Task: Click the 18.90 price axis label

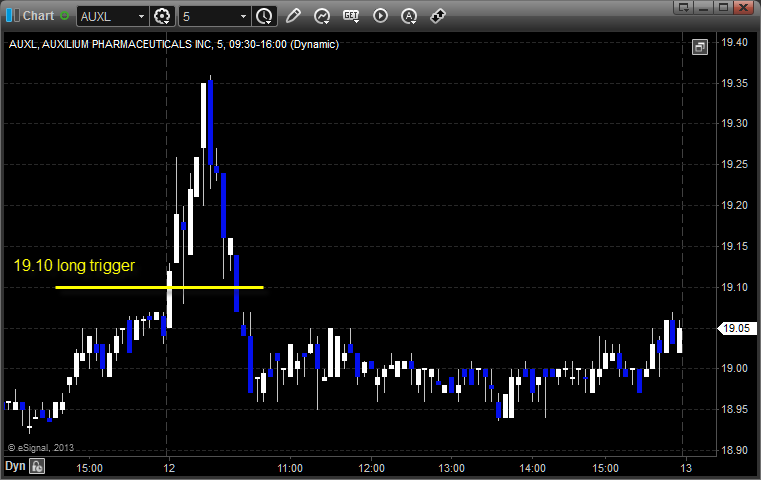Action: pos(734,450)
